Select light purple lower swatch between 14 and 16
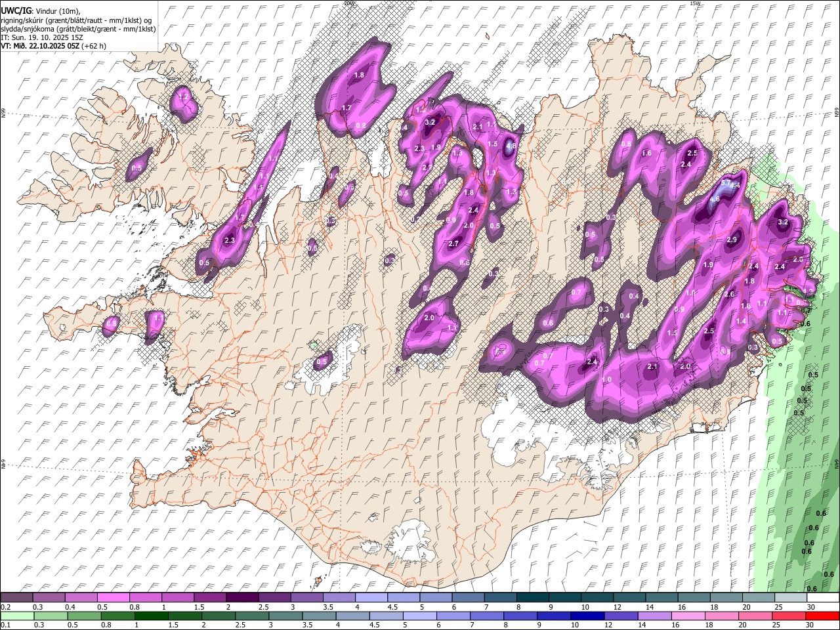Viewport: 840px width, 630px height. (654, 616)
